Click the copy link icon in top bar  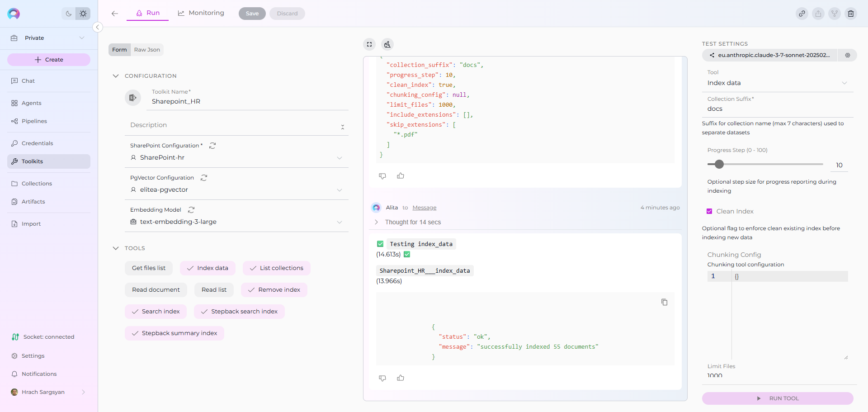tap(802, 14)
